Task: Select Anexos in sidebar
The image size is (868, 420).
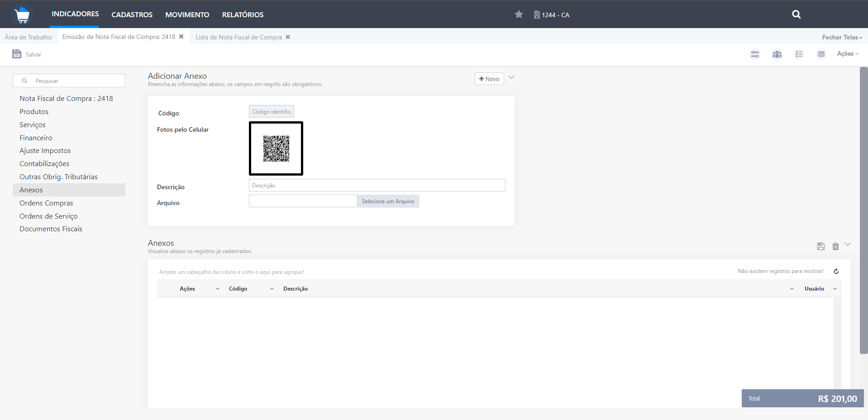Action: [x=69, y=190]
